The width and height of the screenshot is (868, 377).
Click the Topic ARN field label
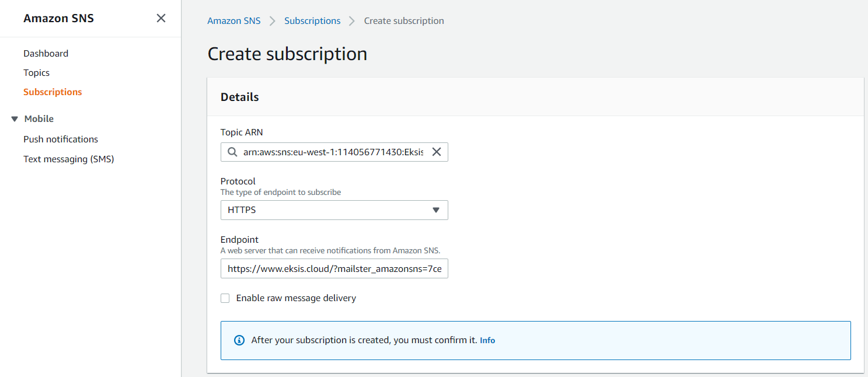(242, 132)
